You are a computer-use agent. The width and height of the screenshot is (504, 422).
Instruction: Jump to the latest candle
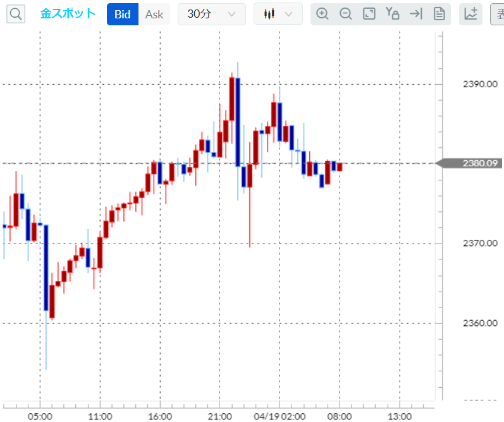(416, 14)
